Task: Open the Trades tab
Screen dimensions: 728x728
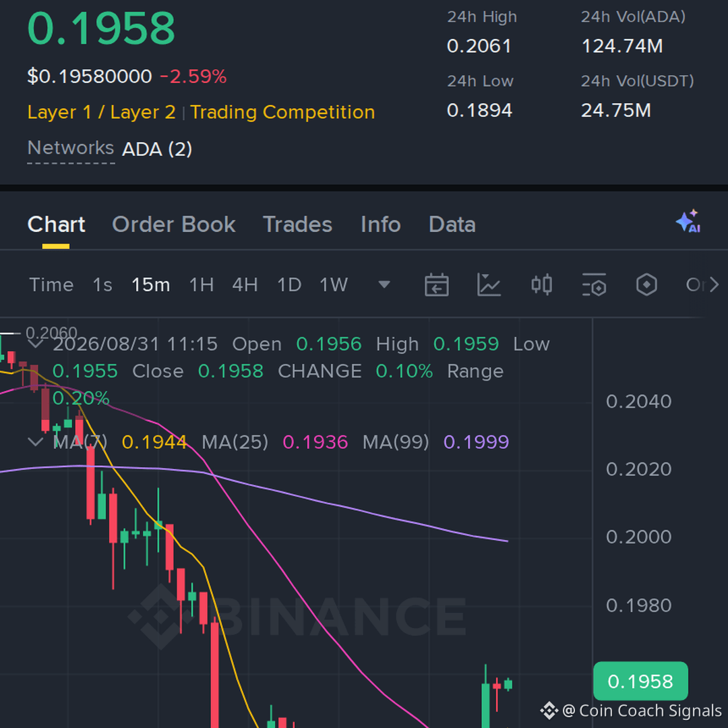Action: point(298,224)
